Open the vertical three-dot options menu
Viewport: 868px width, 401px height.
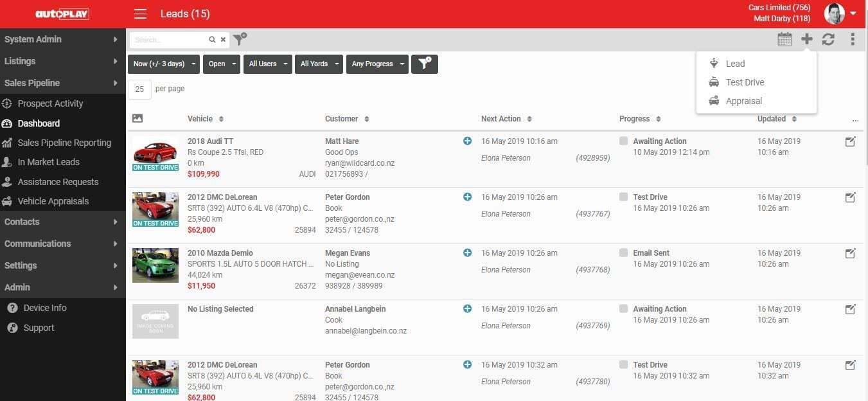[853, 39]
